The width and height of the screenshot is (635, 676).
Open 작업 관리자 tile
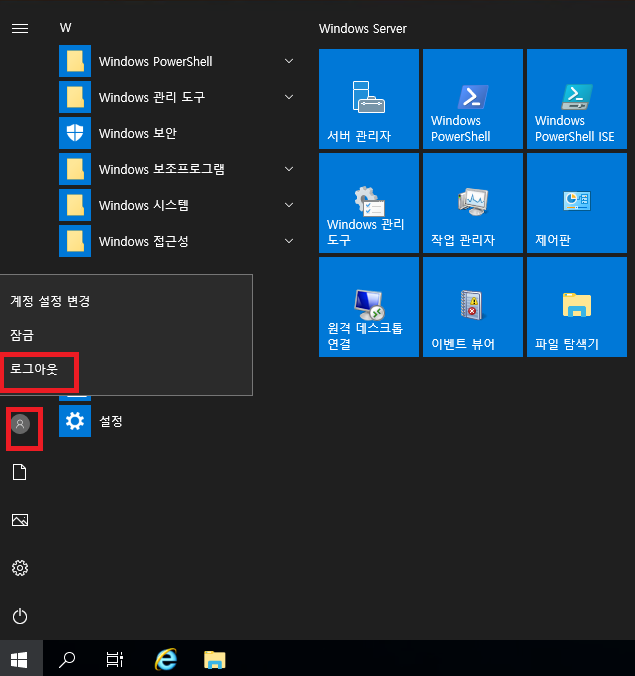473,203
